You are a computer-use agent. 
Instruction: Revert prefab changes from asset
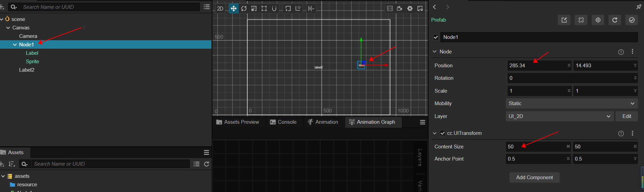click(x=615, y=20)
